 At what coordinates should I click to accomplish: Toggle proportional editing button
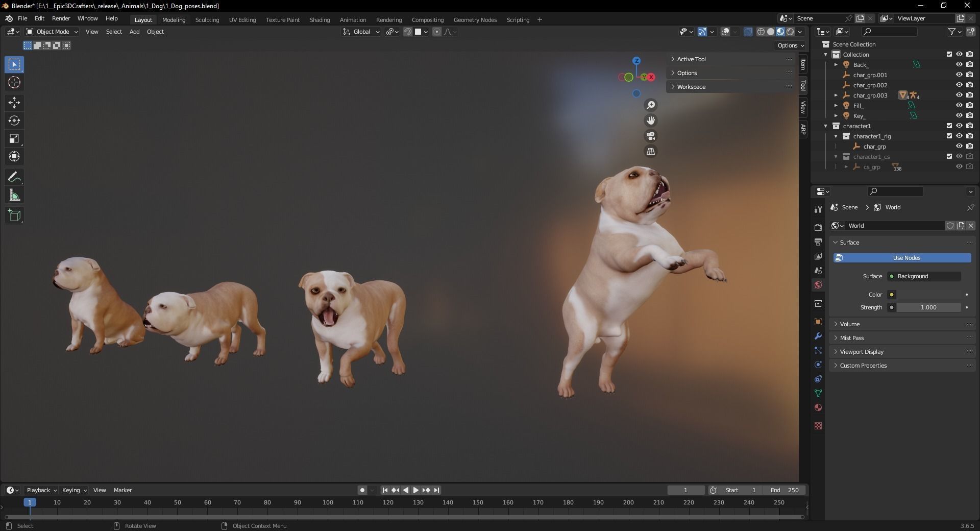click(x=437, y=32)
